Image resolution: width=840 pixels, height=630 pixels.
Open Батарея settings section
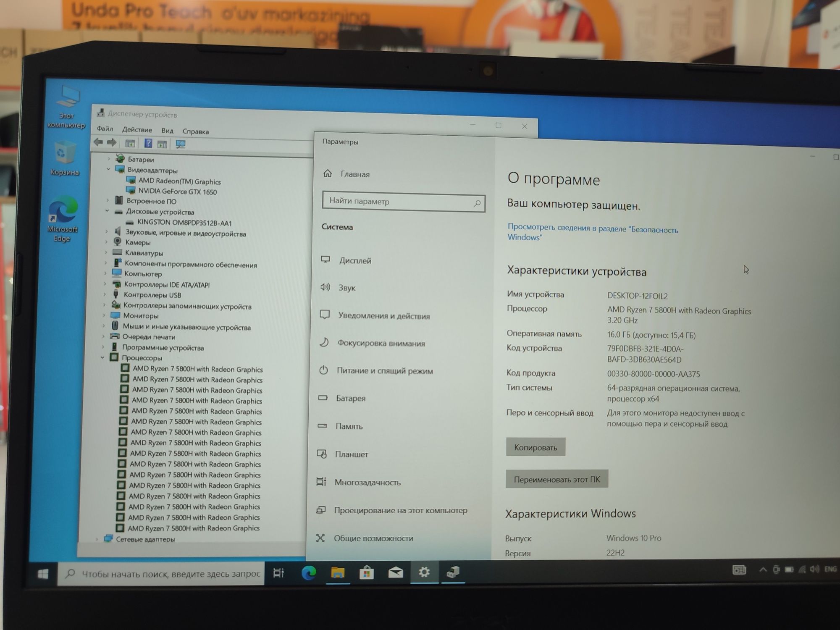341,398
